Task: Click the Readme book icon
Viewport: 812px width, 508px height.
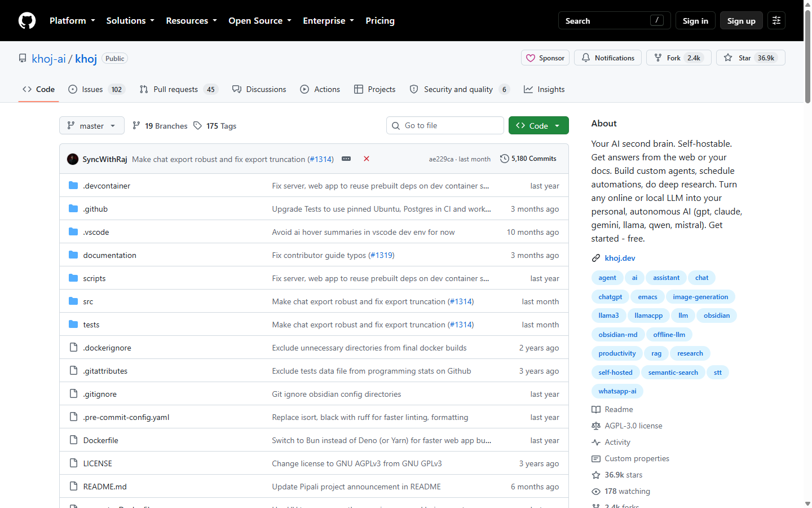Action: pyautogui.click(x=596, y=410)
